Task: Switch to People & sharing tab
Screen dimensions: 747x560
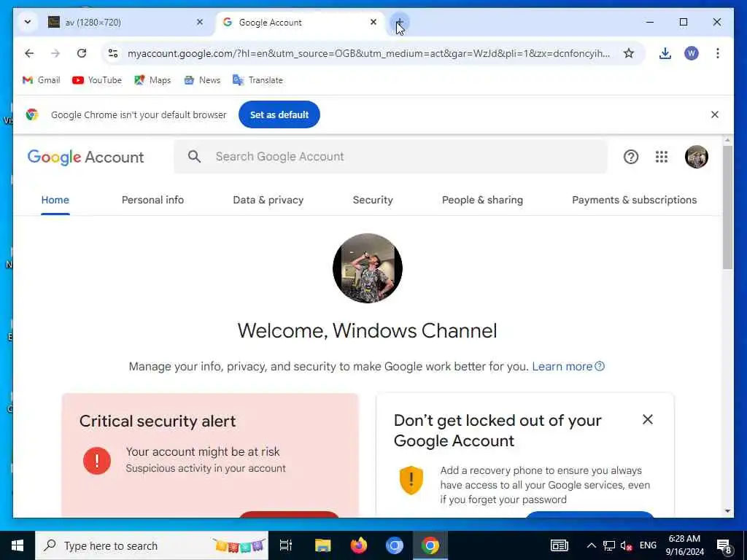Action: tap(483, 200)
